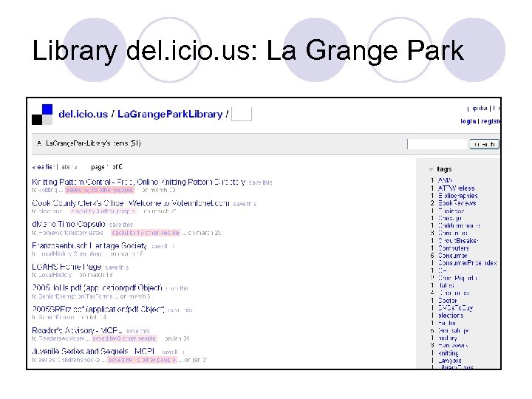This screenshot has height=399, width=532.
Task: Open the LaGrangeParkLibrary user link
Action: click(x=170, y=115)
